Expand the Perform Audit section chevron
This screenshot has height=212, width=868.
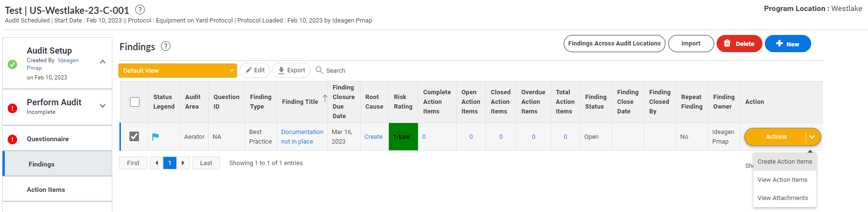[x=103, y=106]
